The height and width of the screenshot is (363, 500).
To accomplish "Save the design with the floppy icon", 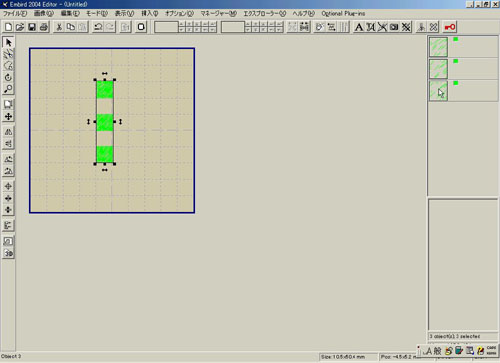I will click(x=32, y=27).
